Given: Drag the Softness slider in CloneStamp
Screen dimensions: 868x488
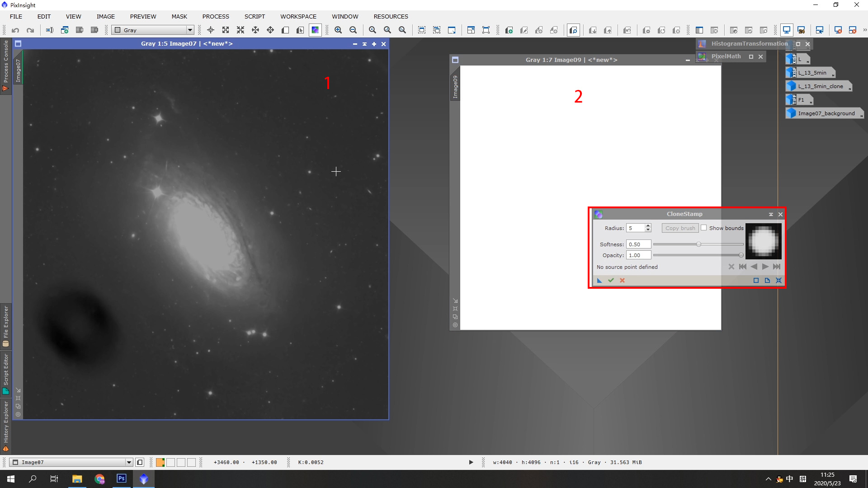Looking at the screenshot, I should pyautogui.click(x=698, y=244).
